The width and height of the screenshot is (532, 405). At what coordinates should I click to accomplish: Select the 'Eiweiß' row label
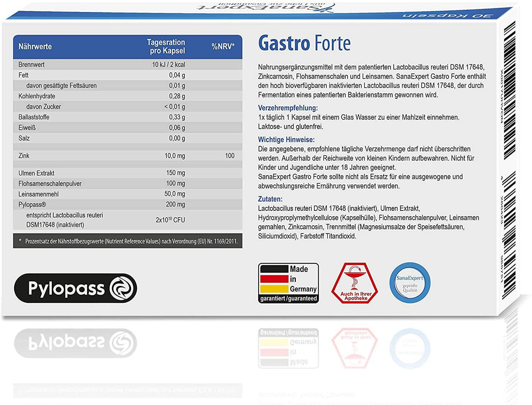27,128
